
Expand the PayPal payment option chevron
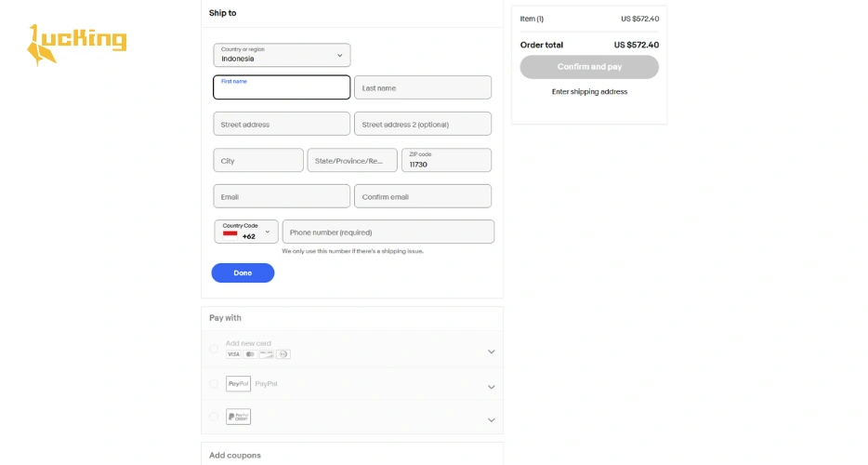point(491,387)
